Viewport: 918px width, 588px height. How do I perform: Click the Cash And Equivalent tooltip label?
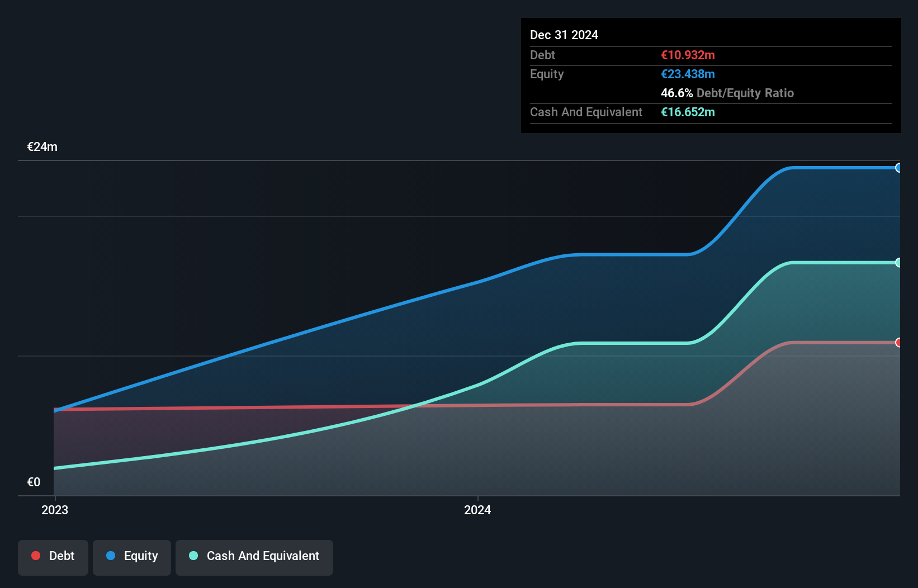pos(586,112)
